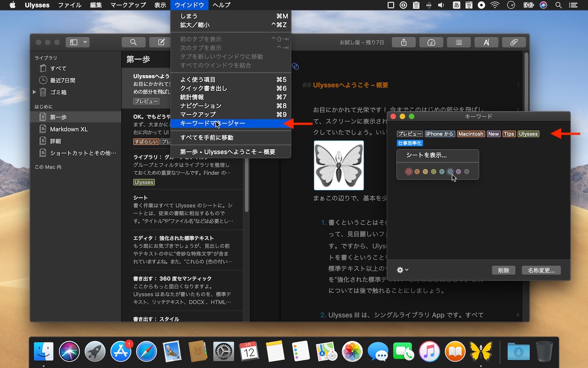Pick the yellow color dot for keyword

(425, 171)
